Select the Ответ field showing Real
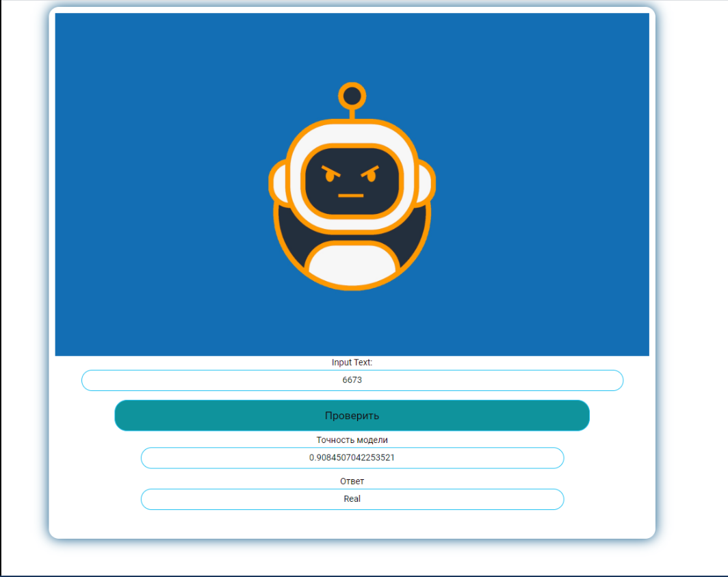Screen dimensions: 728x577 pyautogui.click(x=352, y=499)
